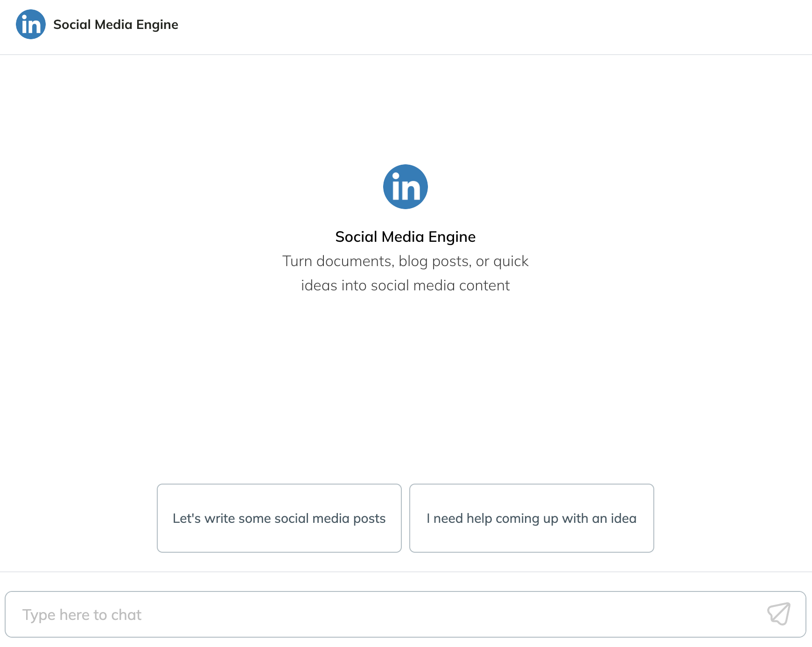Click the large center LinkedIn logo
The image size is (812, 647).
(x=406, y=187)
